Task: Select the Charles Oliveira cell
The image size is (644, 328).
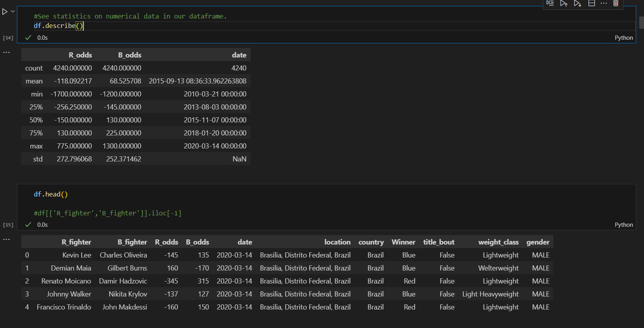Action: coord(123,255)
